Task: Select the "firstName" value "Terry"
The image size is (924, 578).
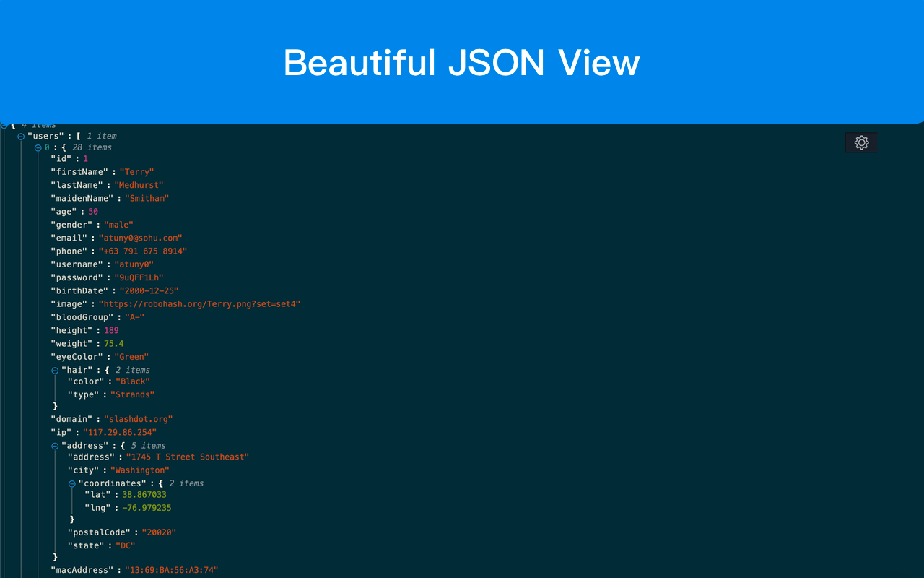Action: coord(136,171)
